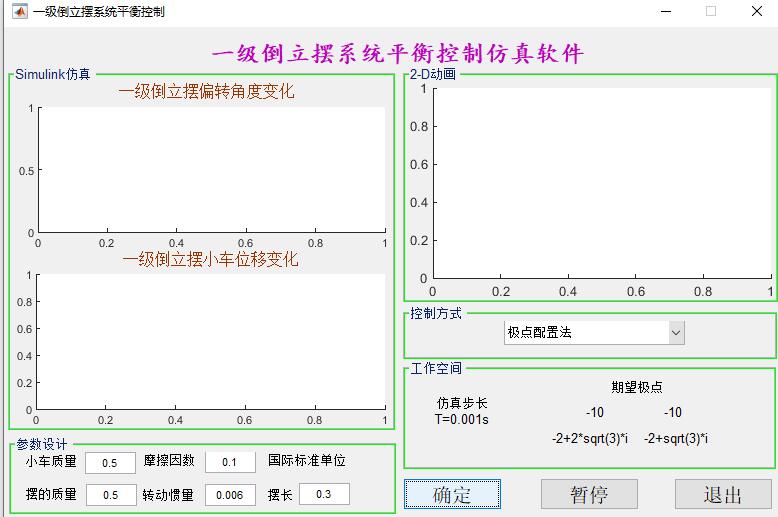Image resolution: width=778 pixels, height=517 pixels.
Task: Click the pendulum deflection angle plot area
Action: coord(212,170)
